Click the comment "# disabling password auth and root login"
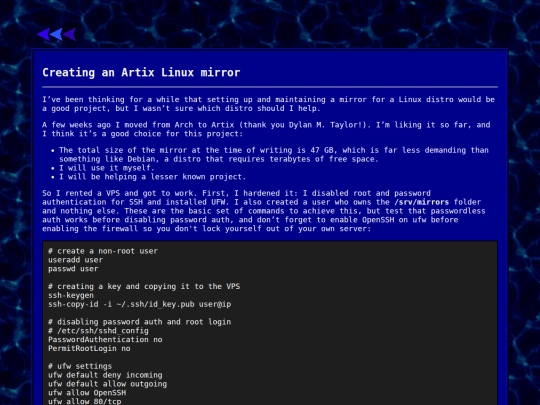540x405 pixels. 139,322
